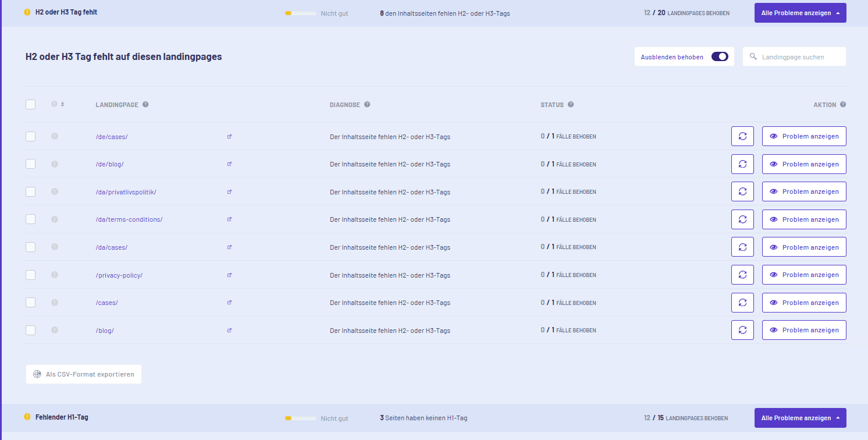This screenshot has height=440, width=868.
Task: Show problem for /de/cases/
Action: [804, 136]
